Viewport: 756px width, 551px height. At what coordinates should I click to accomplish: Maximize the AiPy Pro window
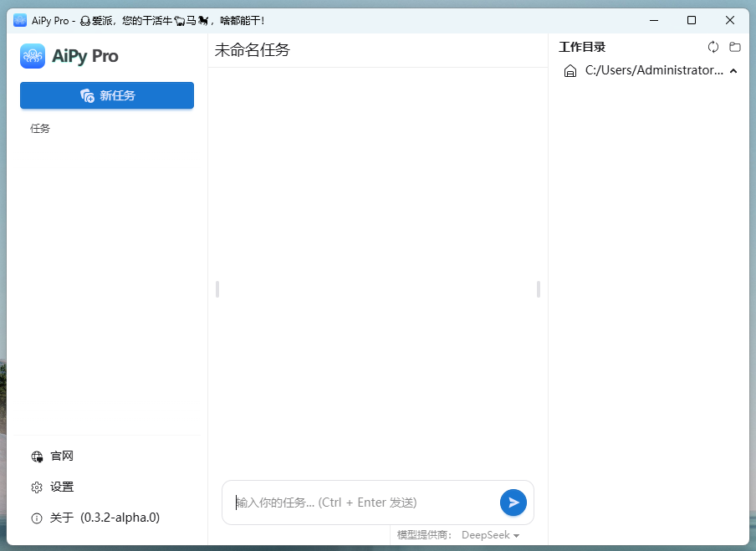coord(692,20)
